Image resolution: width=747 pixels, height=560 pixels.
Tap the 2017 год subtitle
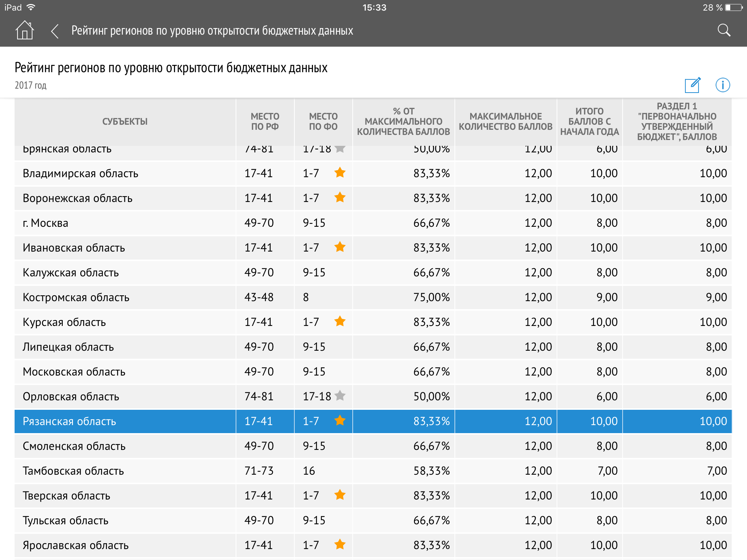click(x=31, y=85)
